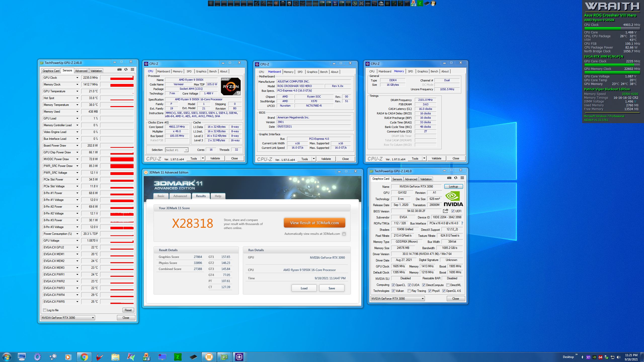Open the SPD tab in CPU-Z Memory window
Viewport: 644px width, 362px height.
(410, 71)
